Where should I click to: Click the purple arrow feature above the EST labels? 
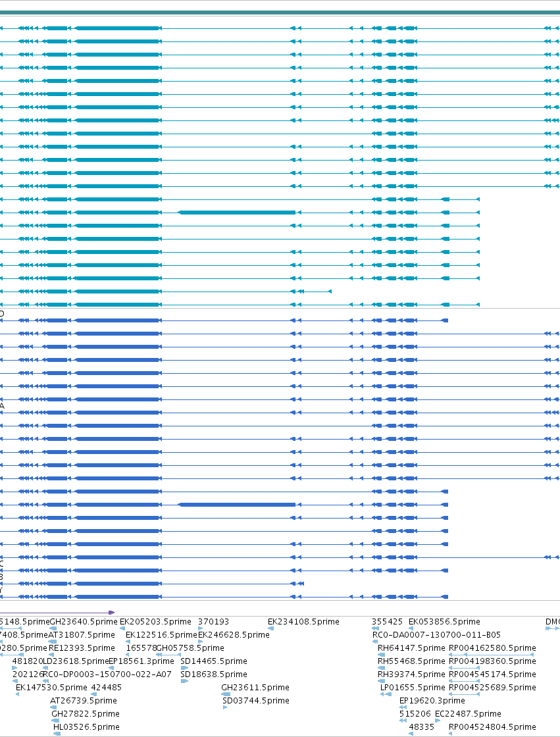tap(57, 613)
